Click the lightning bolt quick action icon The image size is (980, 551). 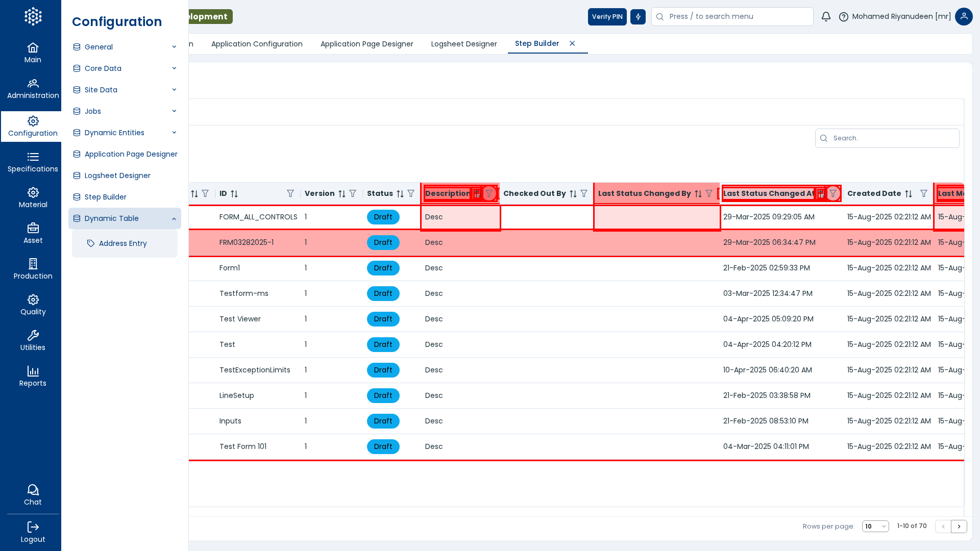[x=638, y=17]
